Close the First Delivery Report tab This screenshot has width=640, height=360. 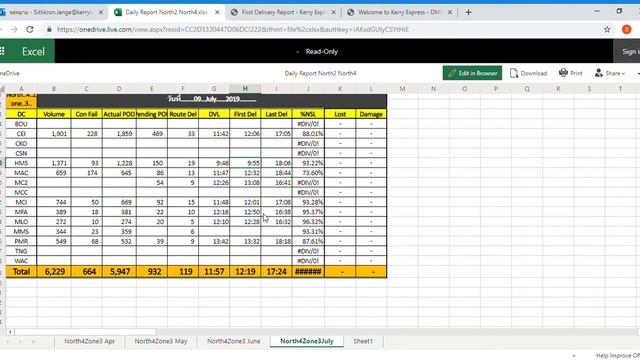(333, 12)
